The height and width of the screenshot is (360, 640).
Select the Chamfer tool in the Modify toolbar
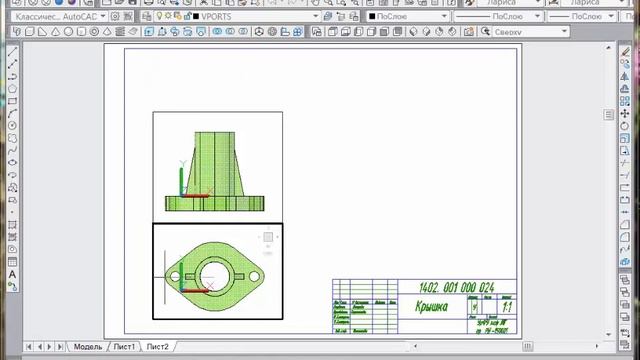click(625, 225)
